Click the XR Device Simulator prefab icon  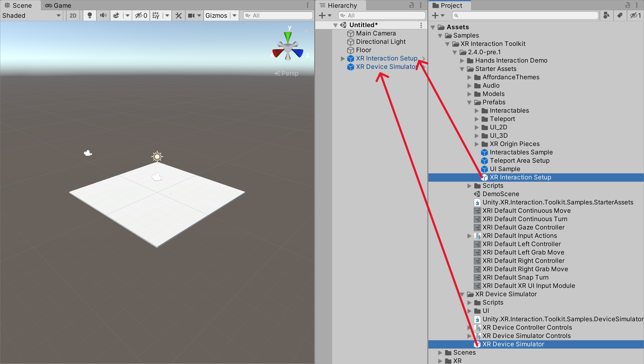click(x=477, y=344)
